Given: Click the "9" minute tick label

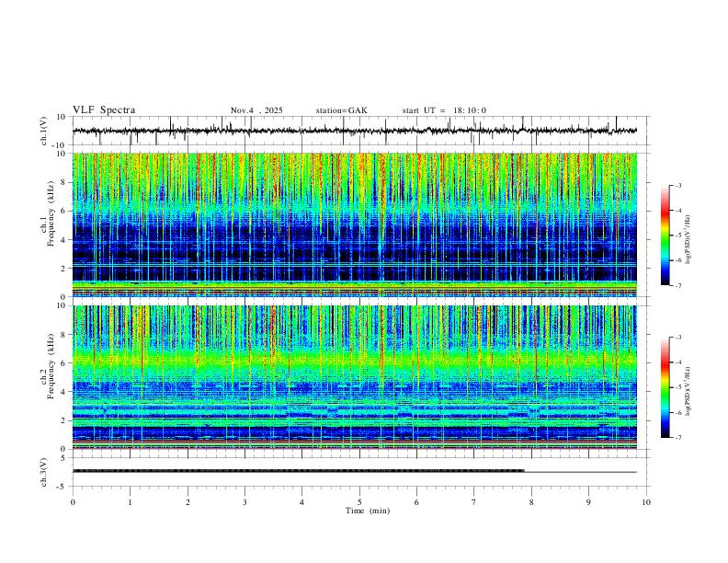Looking at the screenshot, I should pyautogui.click(x=588, y=502).
